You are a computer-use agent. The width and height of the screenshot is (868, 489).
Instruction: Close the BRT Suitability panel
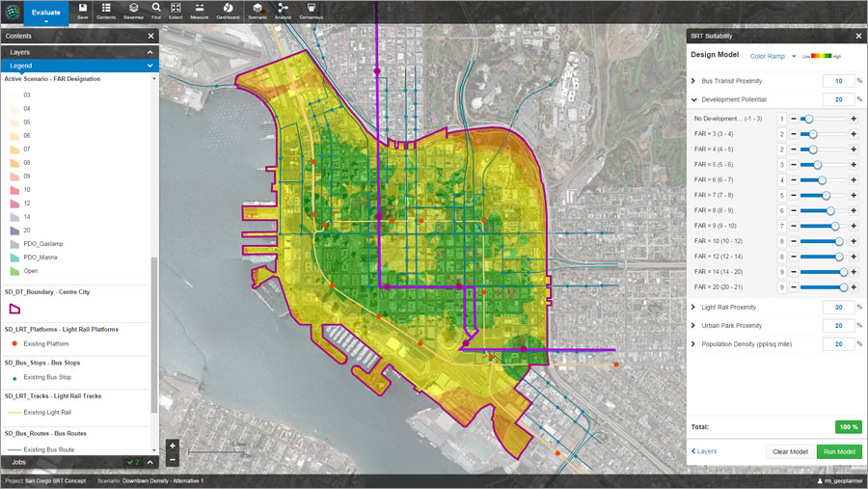point(858,36)
